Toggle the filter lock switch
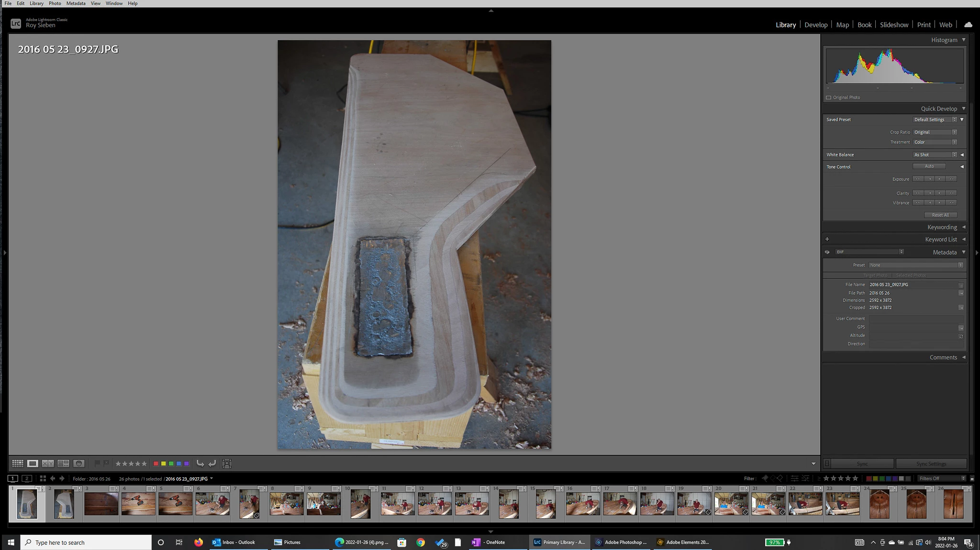This screenshot has height=550, width=980. click(x=972, y=478)
